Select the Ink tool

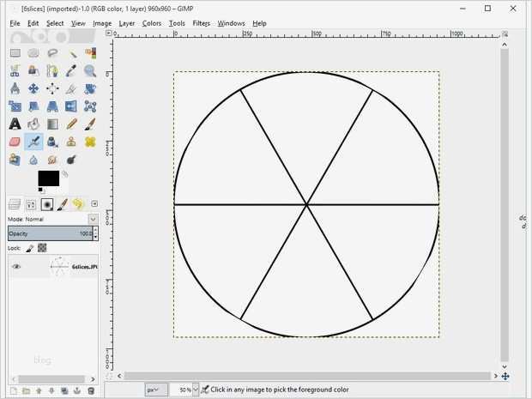tap(52, 142)
